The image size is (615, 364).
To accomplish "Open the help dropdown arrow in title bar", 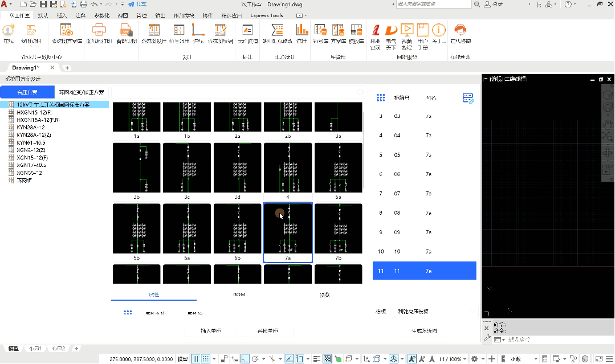I will pos(574,5).
